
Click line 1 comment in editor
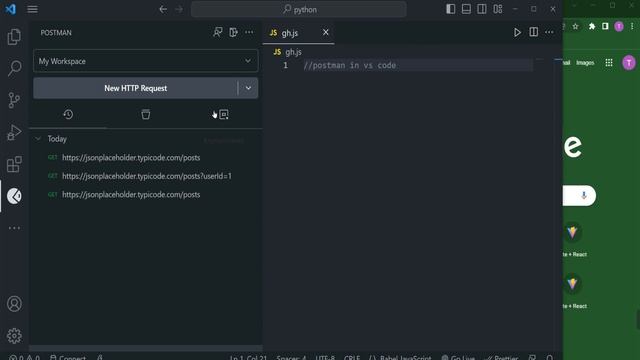pos(350,65)
